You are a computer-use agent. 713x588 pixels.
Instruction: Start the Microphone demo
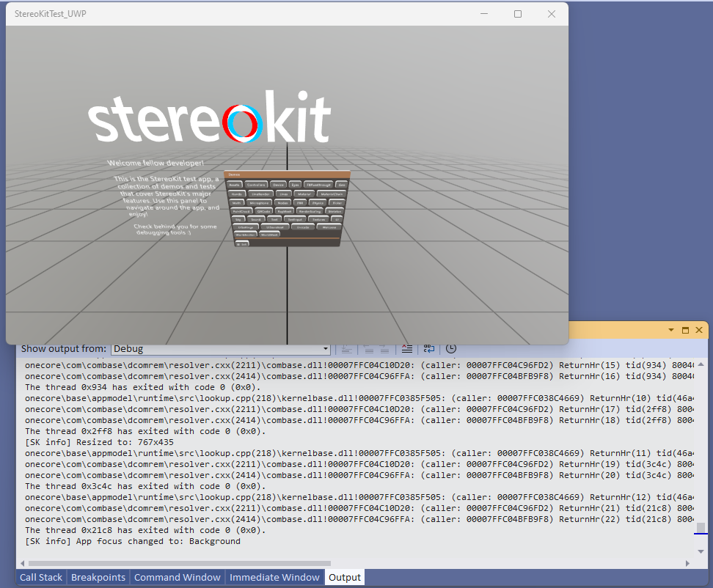click(x=258, y=202)
